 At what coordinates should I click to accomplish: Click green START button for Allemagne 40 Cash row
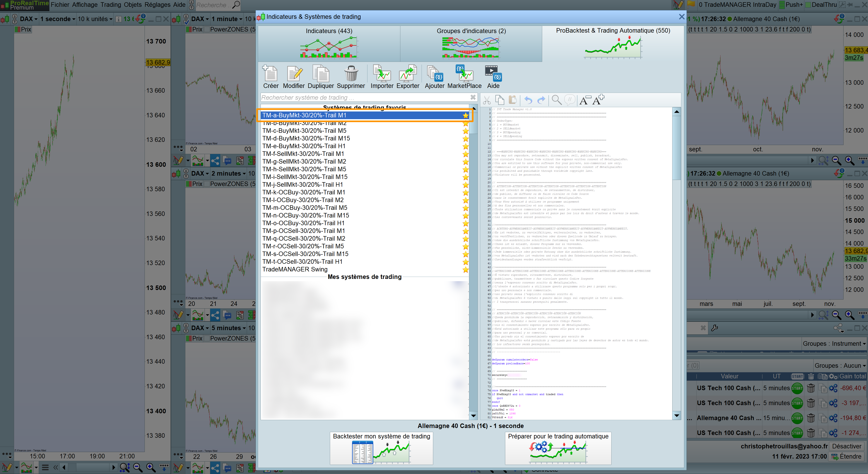(x=797, y=418)
